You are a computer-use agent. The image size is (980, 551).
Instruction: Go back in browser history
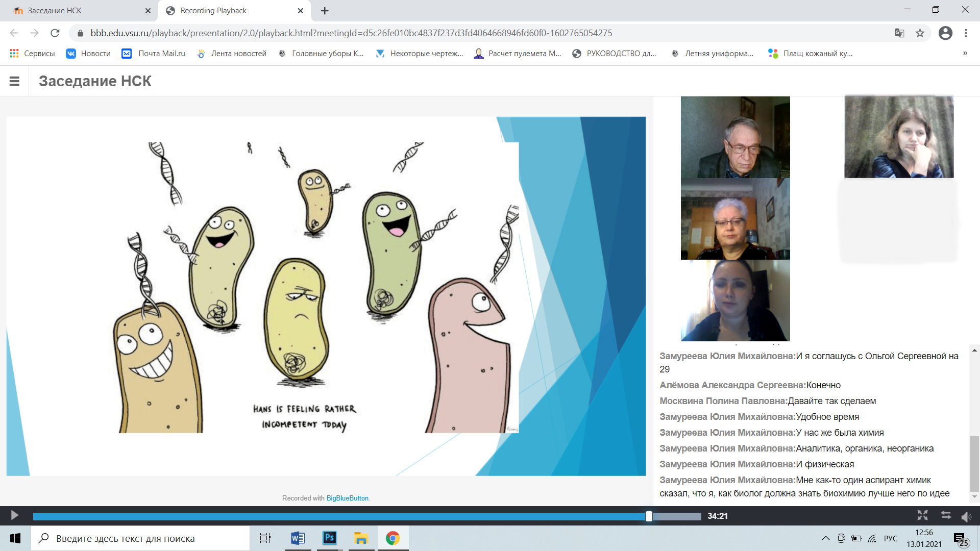pos(14,33)
